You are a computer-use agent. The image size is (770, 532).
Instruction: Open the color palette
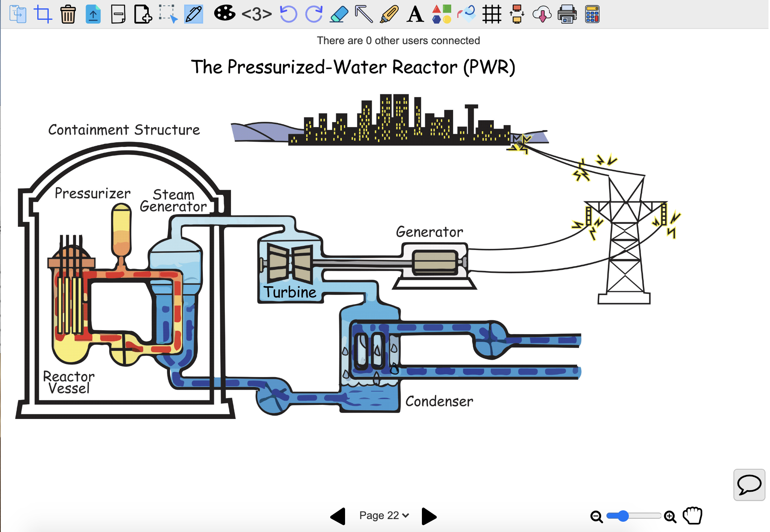pyautogui.click(x=224, y=13)
